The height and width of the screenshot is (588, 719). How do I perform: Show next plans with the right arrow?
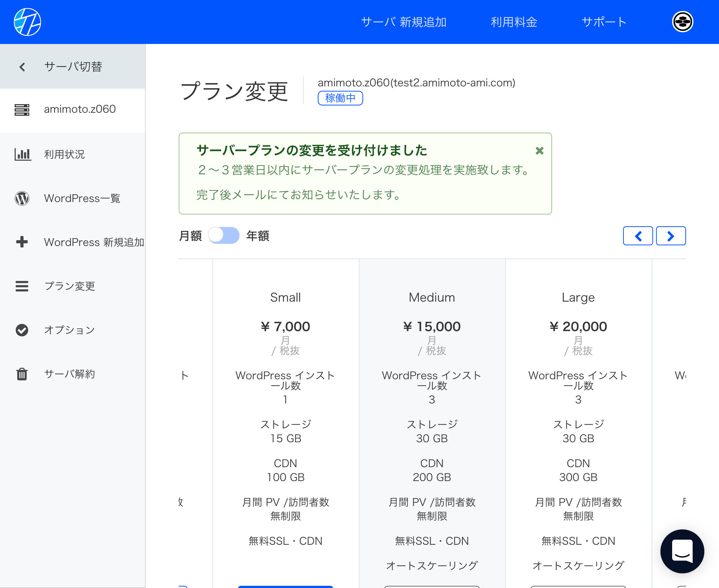671,236
